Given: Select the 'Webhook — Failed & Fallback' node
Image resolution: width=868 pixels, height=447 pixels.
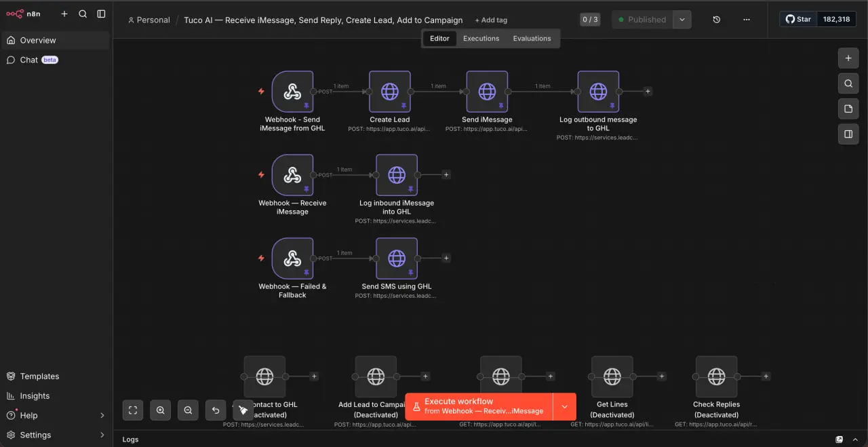Looking at the screenshot, I should click(292, 258).
